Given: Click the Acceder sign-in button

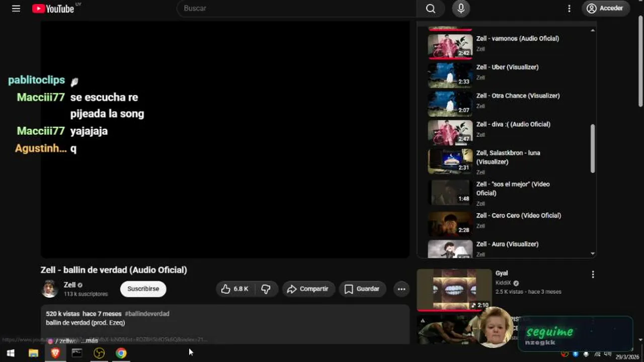Looking at the screenshot, I should (606, 9).
